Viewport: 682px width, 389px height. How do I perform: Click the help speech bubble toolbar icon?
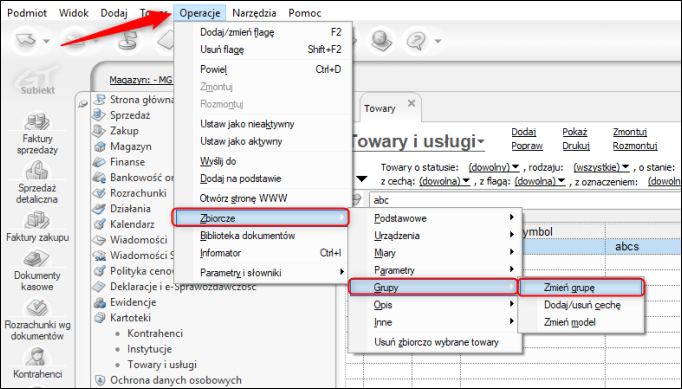(x=417, y=40)
